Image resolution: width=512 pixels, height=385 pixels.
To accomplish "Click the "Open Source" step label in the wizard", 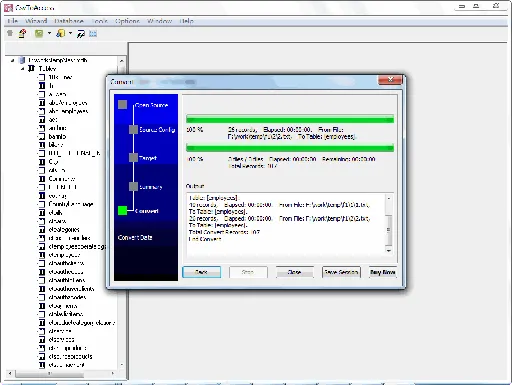I will pyautogui.click(x=152, y=105).
